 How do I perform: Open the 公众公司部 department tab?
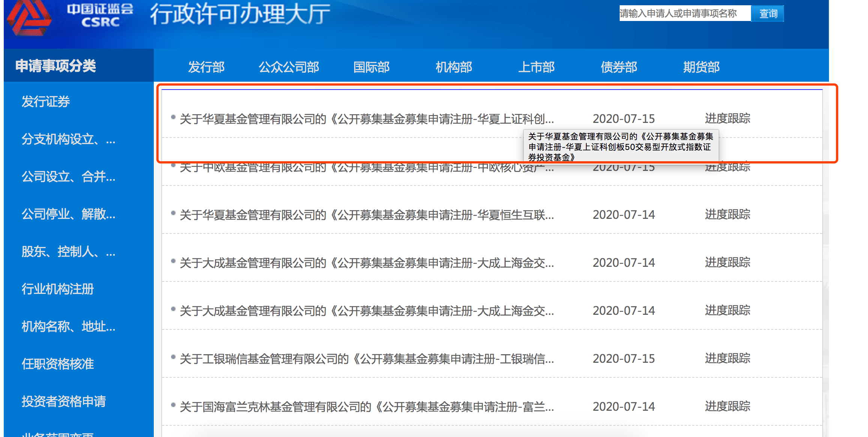[x=289, y=67]
